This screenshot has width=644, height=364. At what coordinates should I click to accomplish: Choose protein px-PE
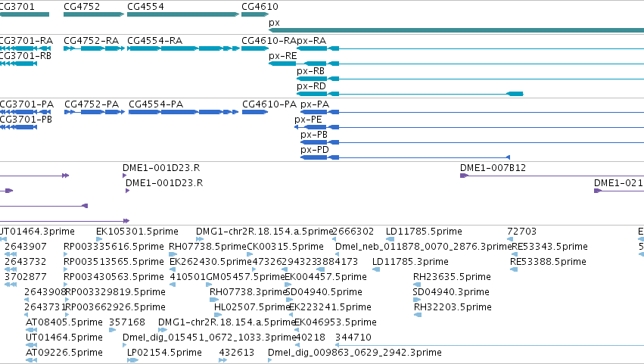(308, 120)
